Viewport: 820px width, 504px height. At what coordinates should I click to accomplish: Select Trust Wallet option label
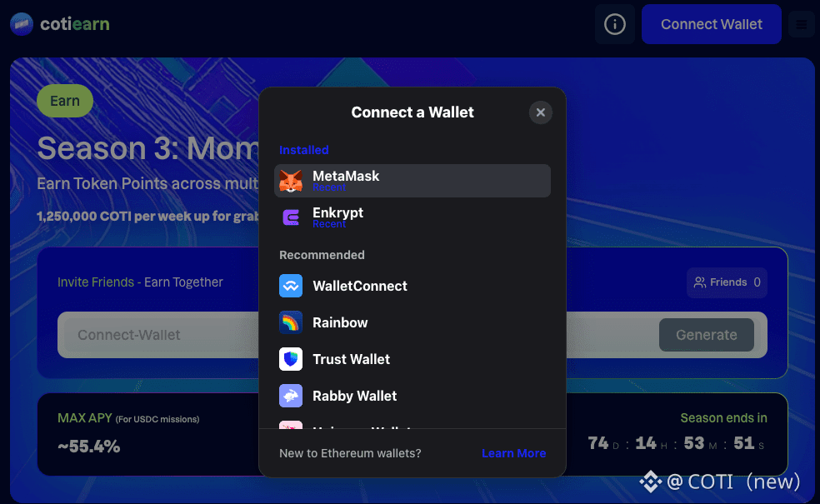tap(351, 359)
